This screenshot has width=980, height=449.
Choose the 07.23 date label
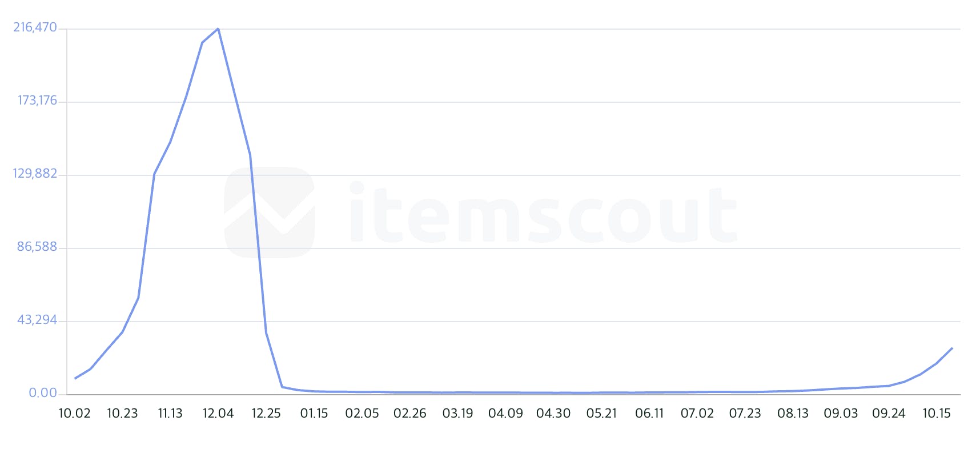point(745,414)
